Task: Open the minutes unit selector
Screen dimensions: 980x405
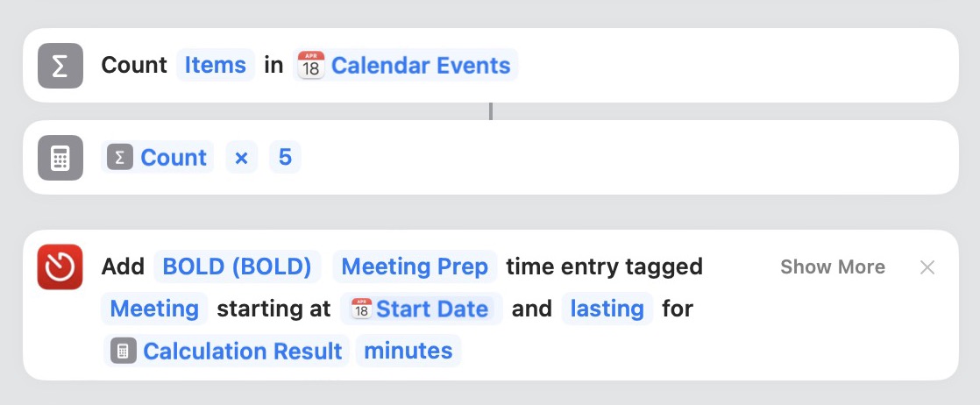Action: click(408, 351)
